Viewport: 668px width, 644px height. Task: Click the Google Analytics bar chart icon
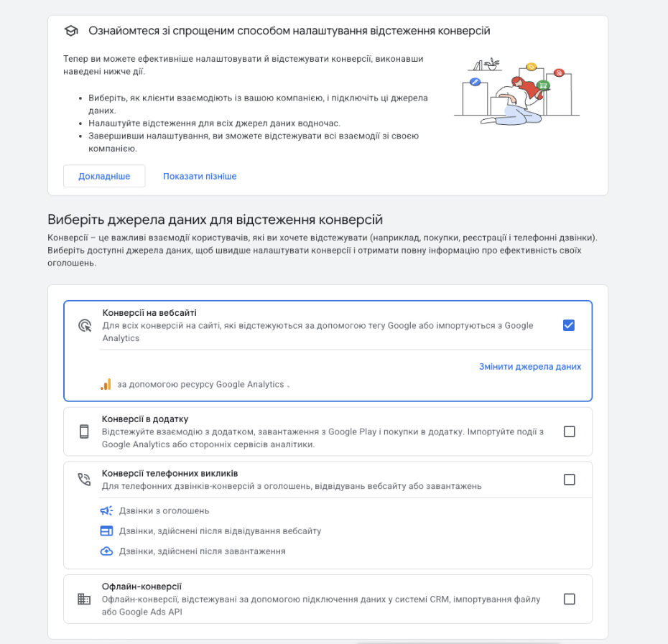click(106, 384)
